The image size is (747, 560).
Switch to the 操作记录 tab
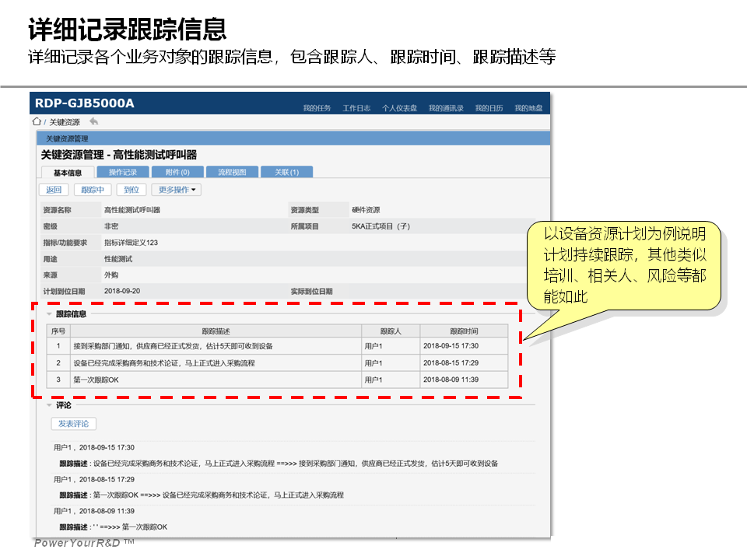123,172
